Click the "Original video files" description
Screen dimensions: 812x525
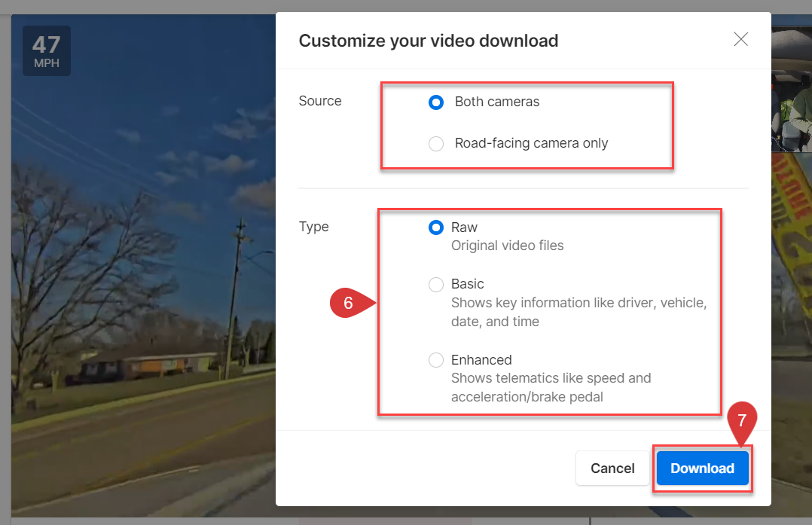(x=507, y=246)
